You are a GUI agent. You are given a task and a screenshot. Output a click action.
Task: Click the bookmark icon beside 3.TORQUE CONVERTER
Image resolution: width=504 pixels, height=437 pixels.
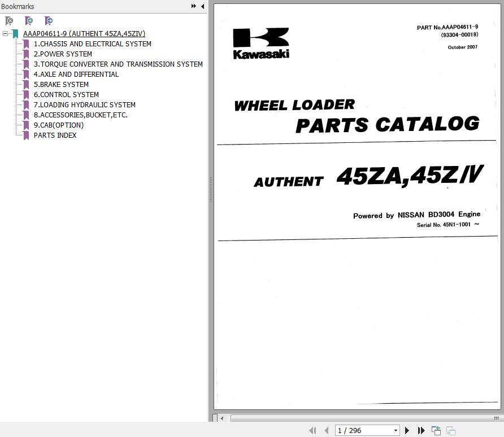27,64
